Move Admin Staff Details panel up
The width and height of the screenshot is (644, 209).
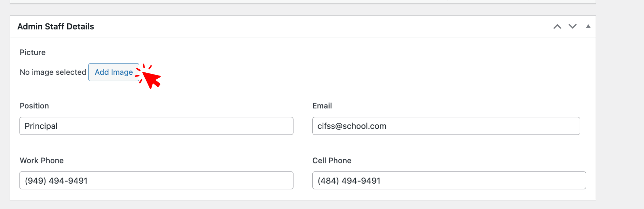click(x=557, y=26)
